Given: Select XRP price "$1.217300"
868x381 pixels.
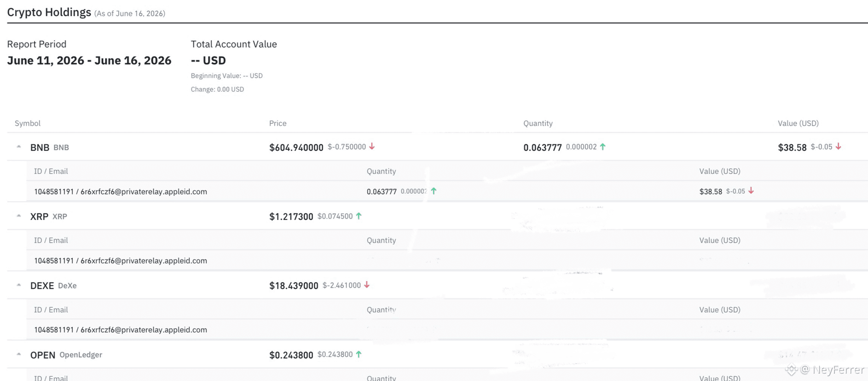Looking at the screenshot, I should click(x=291, y=216).
